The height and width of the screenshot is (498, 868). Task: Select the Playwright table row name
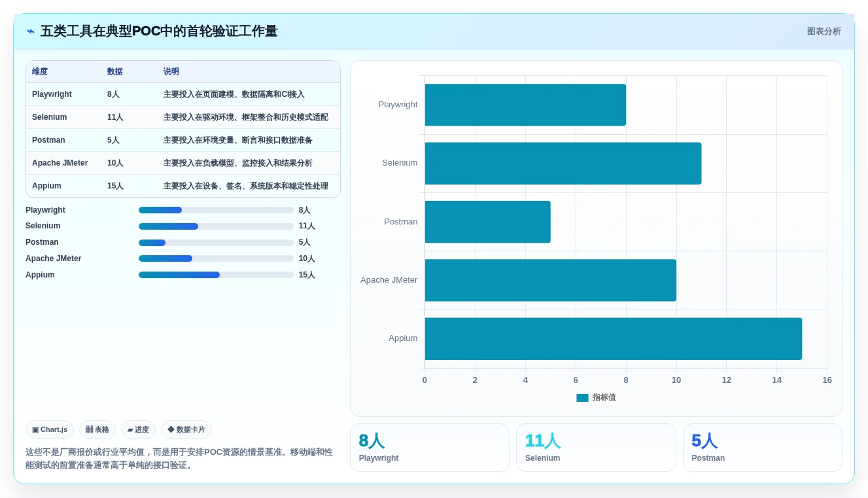pyautogui.click(x=52, y=94)
